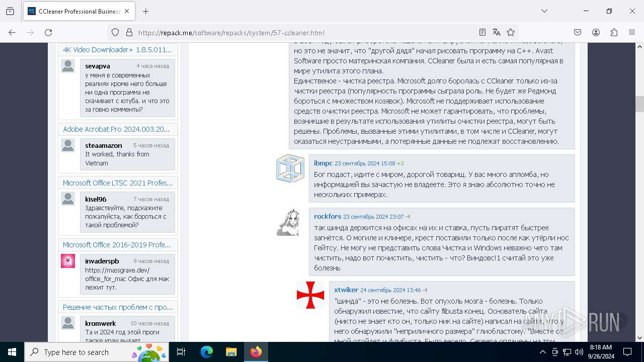Image resolution: width=644 pixels, height=362 pixels.
Task: Open Task View on taskbar
Action: pos(181,352)
